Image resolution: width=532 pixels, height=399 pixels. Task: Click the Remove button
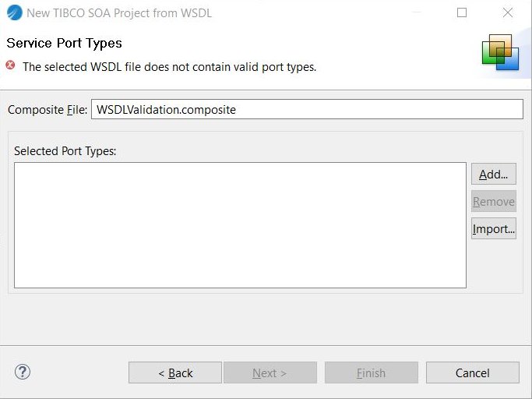[493, 202]
